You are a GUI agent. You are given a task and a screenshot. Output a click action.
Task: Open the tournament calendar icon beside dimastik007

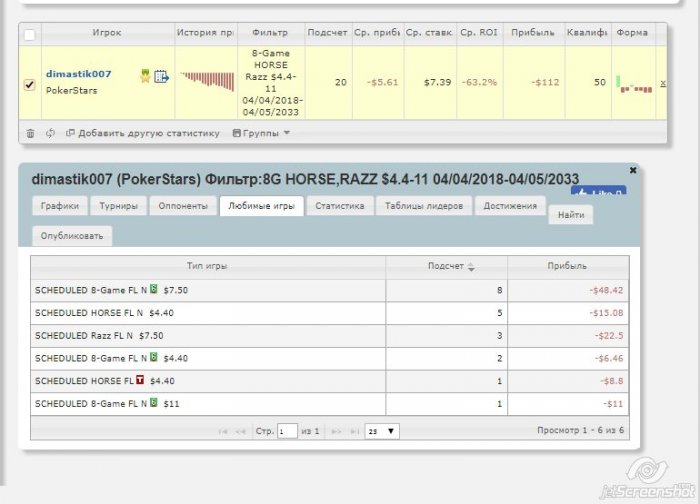161,77
